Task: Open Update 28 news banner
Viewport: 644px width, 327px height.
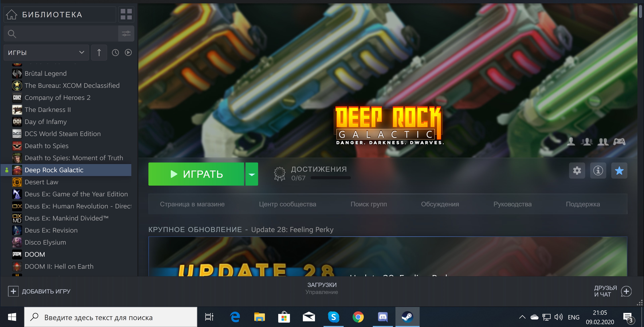Action: [x=388, y=256]
